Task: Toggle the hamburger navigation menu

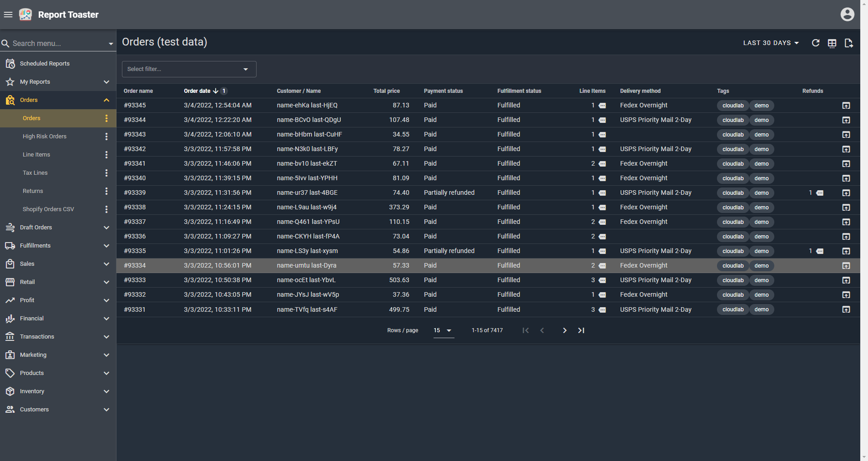Action: pos(8,15)
